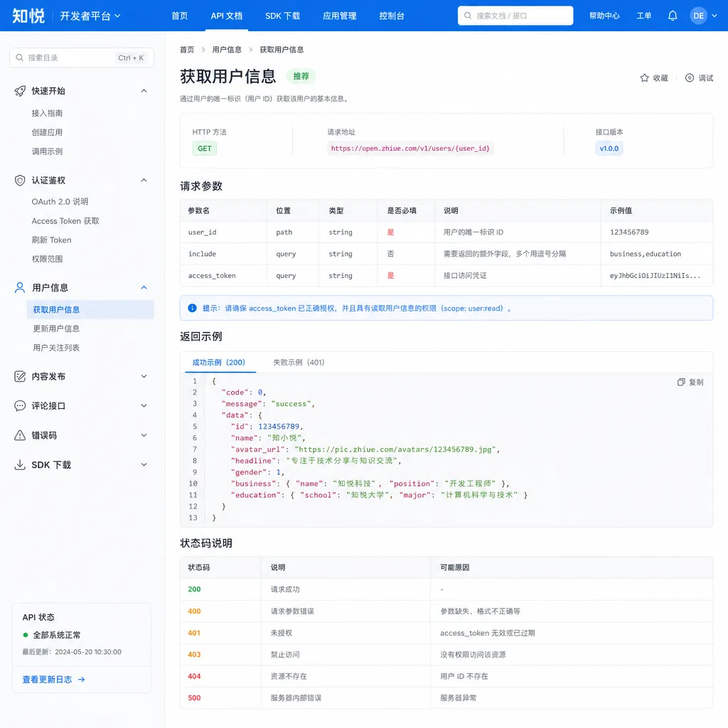Image resolution: width=728 pixels, height=728 pixels.
Task: Open 调用示例 in sidebar
Action: [48, 151]
